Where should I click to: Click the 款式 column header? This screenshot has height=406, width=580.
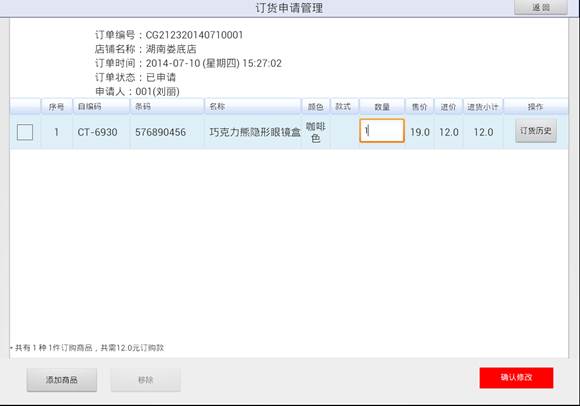[344, 107]
